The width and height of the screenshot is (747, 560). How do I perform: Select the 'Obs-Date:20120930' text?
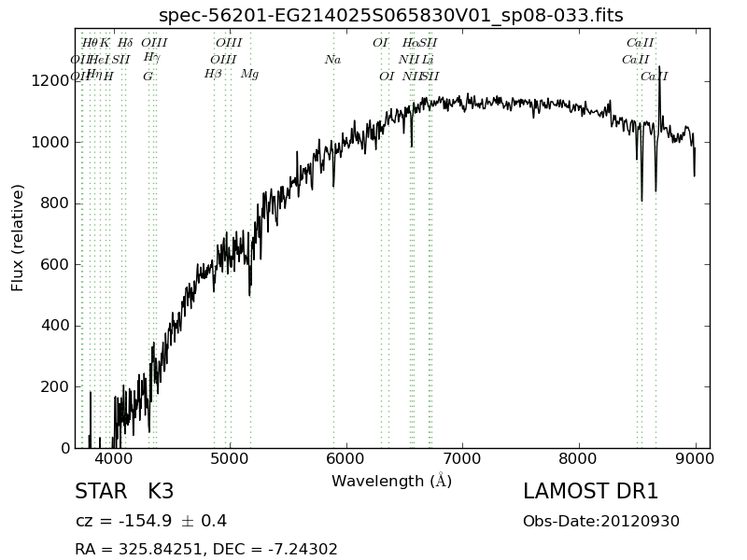click(x=601, y=521)
